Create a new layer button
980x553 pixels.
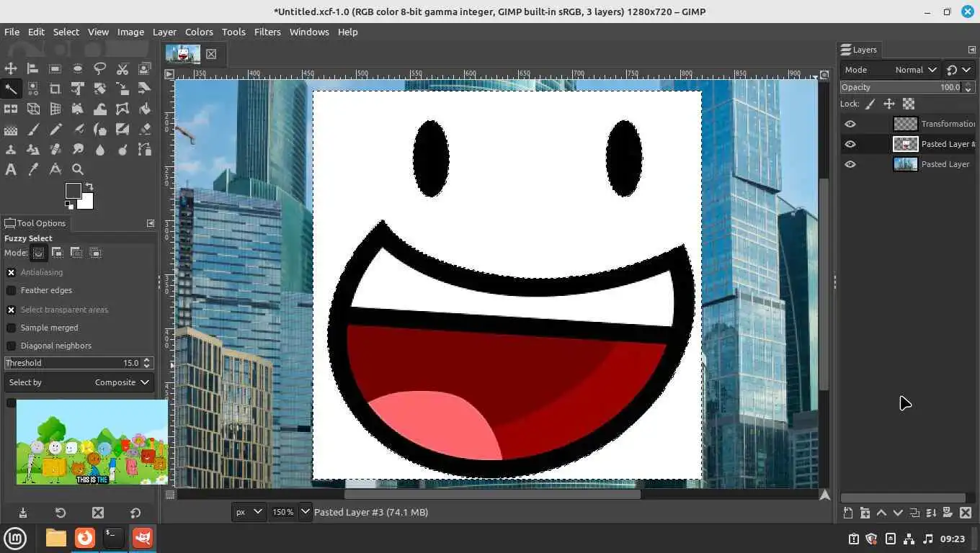point(848,513)
